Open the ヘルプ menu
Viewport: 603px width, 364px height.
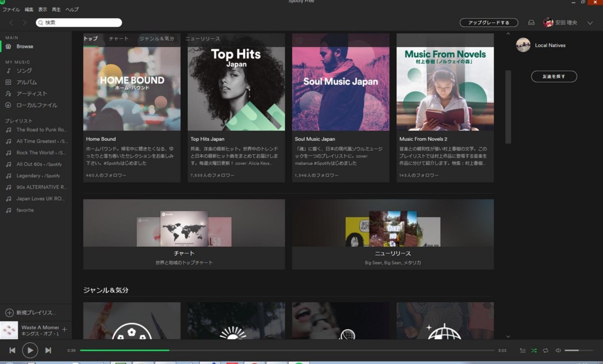click(x=72, y=9)
